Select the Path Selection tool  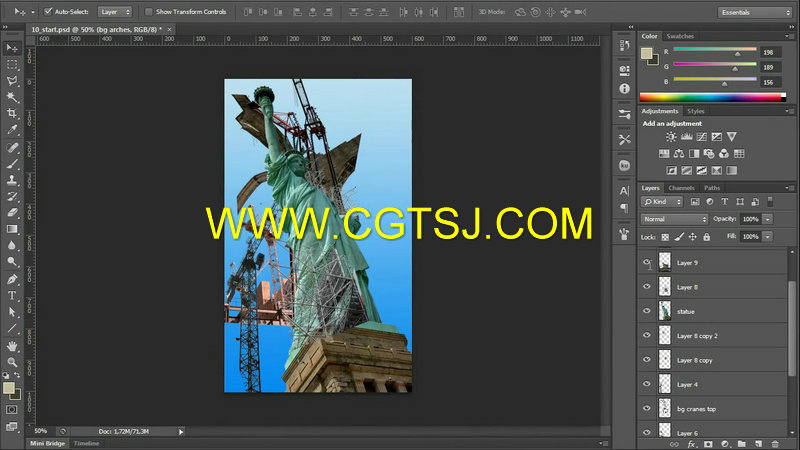pos(12,312)
